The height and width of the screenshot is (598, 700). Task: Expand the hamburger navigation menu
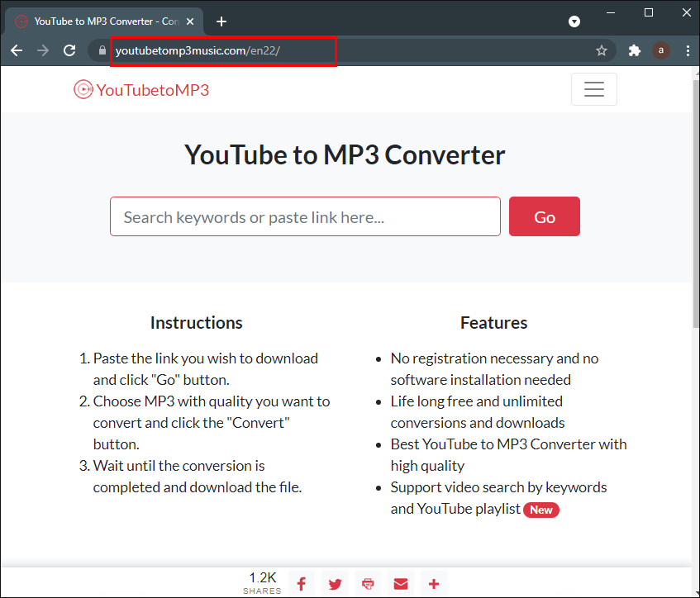click(593, 89)
